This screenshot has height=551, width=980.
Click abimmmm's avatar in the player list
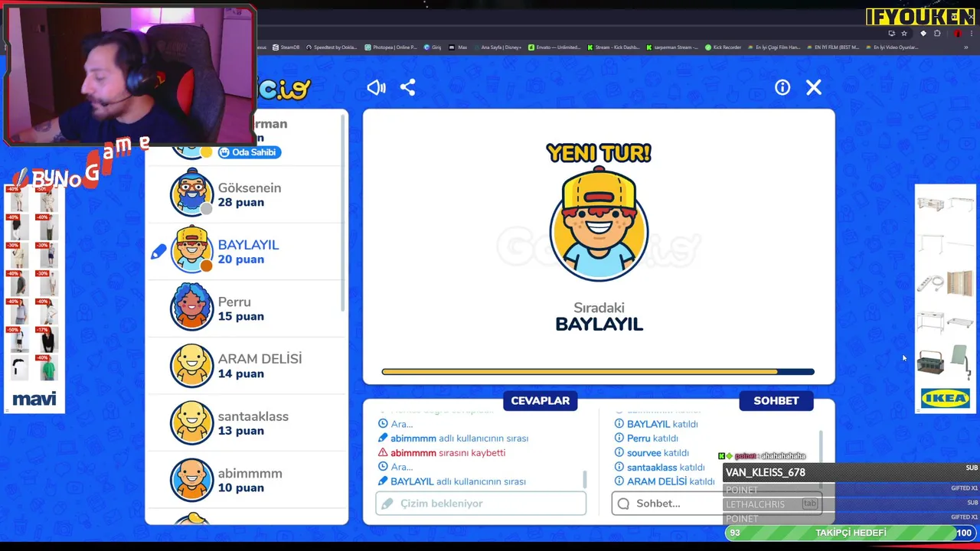click(x=191, y=480)
